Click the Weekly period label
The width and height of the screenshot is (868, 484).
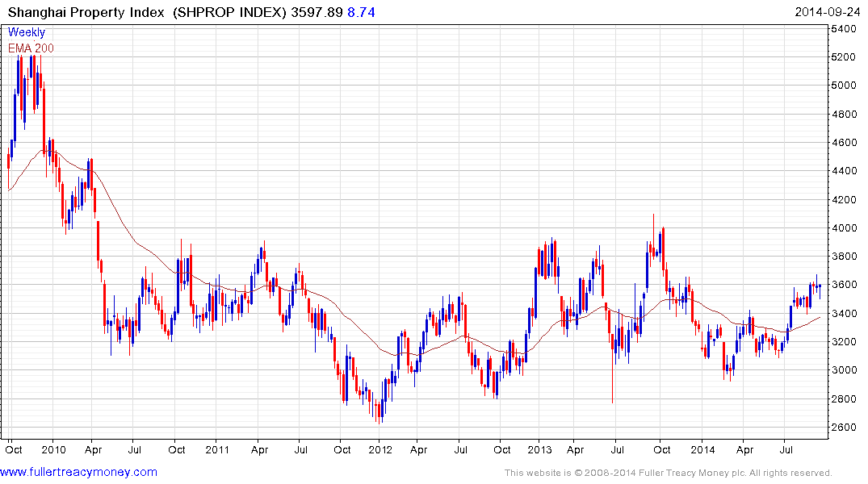[x=27, y=32]
